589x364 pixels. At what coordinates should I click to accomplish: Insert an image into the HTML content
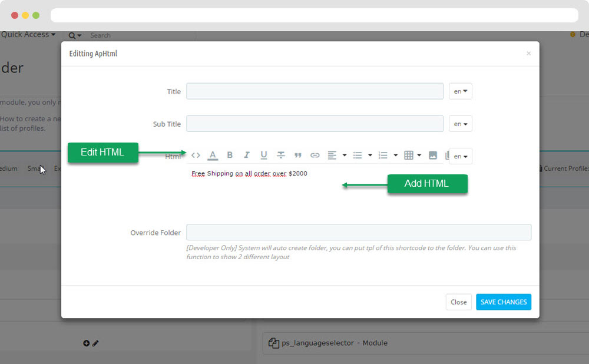[433, 155]
